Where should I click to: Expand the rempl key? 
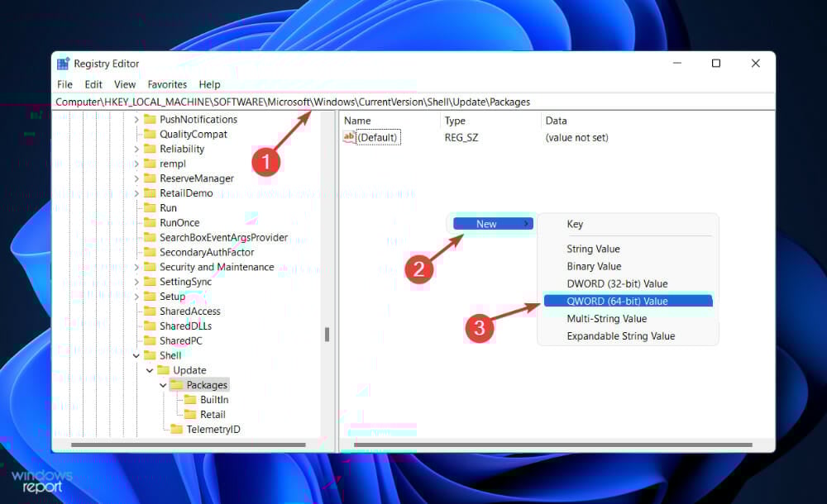[136, 164]
